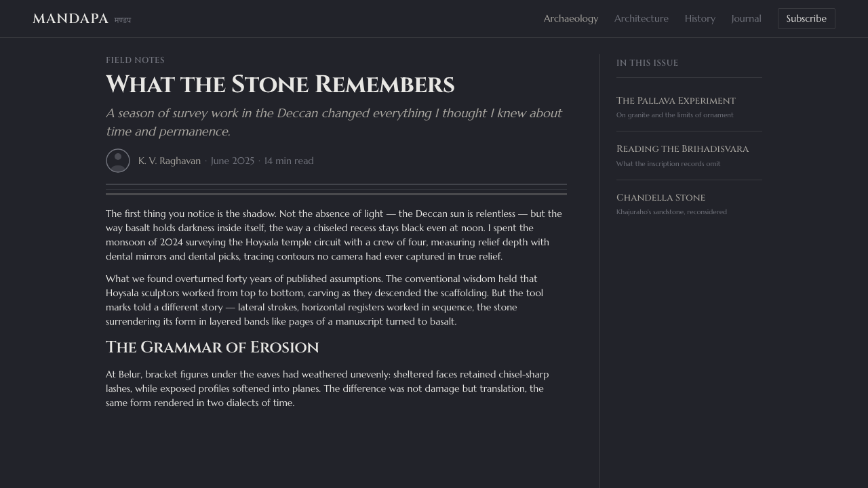Viewport: 868px width, 488px height.
Task: Visit the Journal page
Action: [746, 19]
